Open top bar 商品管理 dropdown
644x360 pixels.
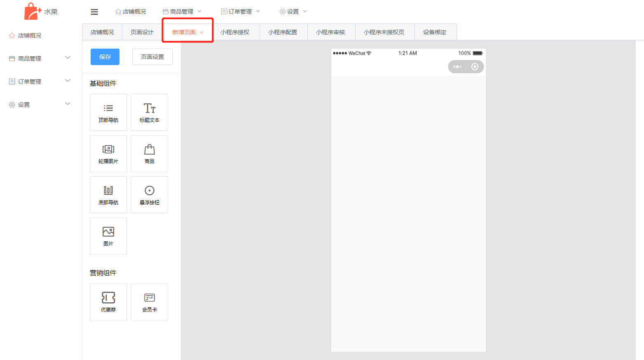pos(182,12)
